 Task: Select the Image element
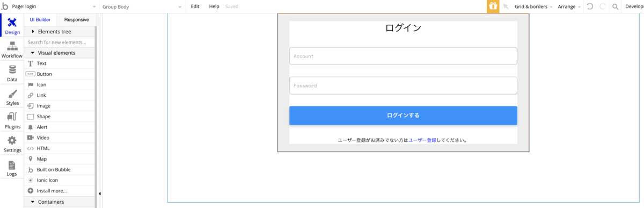(60, 106)
